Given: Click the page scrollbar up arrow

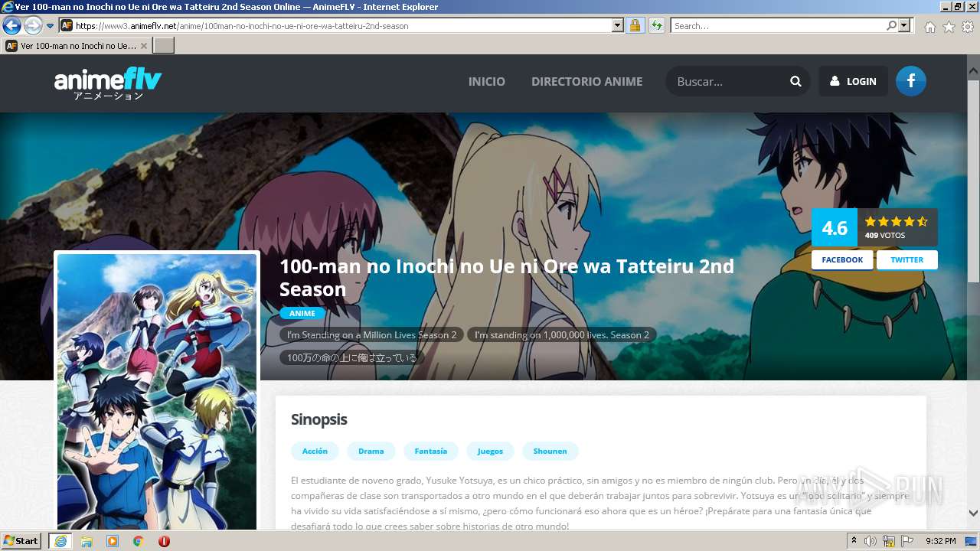Looking at the screenshot, I should coord(973,71).
